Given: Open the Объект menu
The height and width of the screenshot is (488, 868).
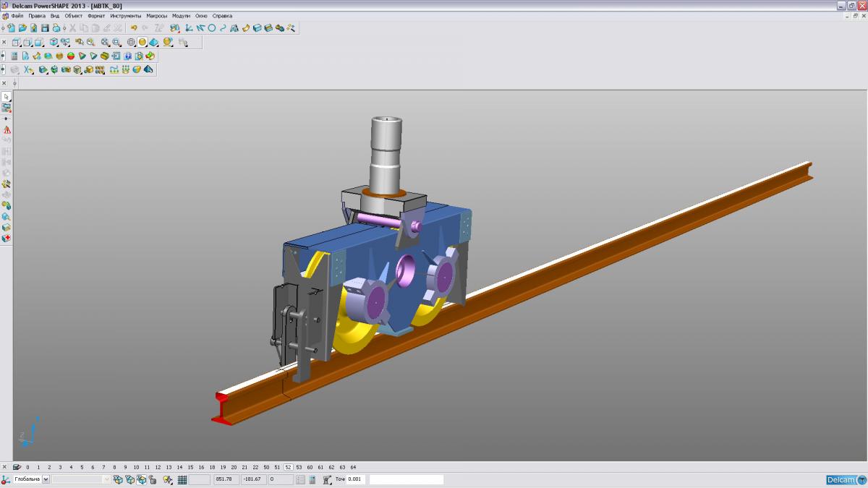Looking at the screenshot, I should point(73,15).
